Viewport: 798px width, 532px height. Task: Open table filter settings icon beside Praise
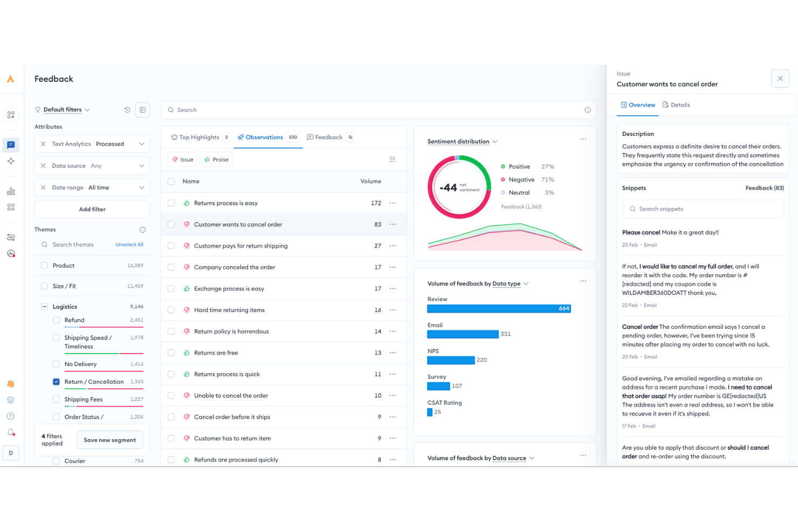coord(392,160)
